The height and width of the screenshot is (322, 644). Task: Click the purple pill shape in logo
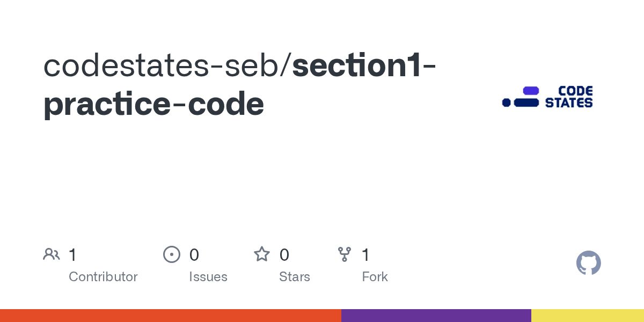(x=530, y=91)
